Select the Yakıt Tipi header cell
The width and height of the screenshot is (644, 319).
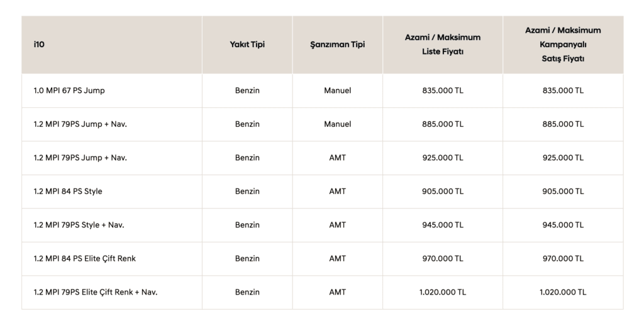pos(247,45)
